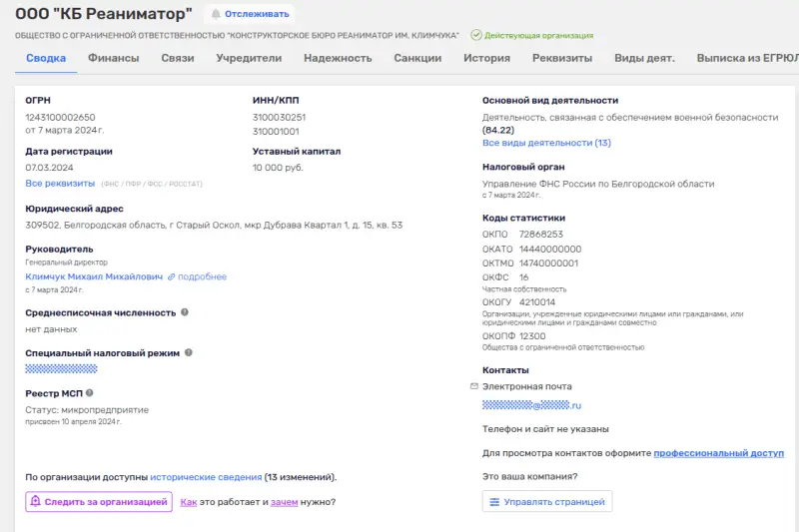Open the Виды деят. tab

(x=644, y=58)
